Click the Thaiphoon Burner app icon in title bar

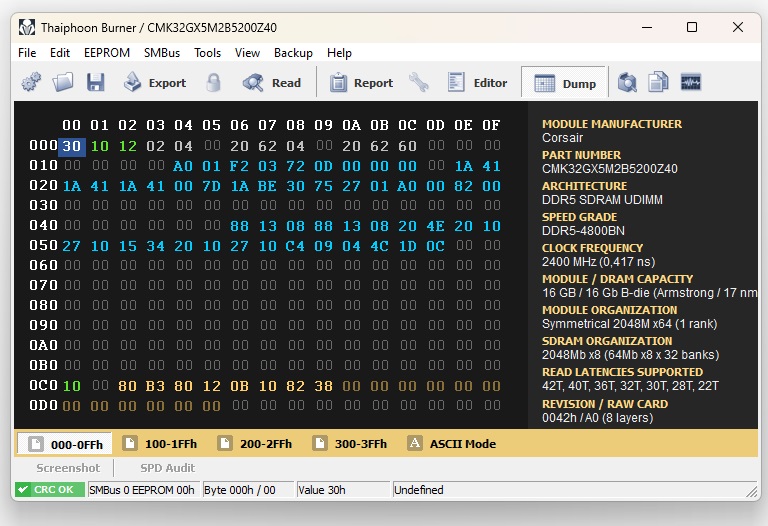pos(27,27)
